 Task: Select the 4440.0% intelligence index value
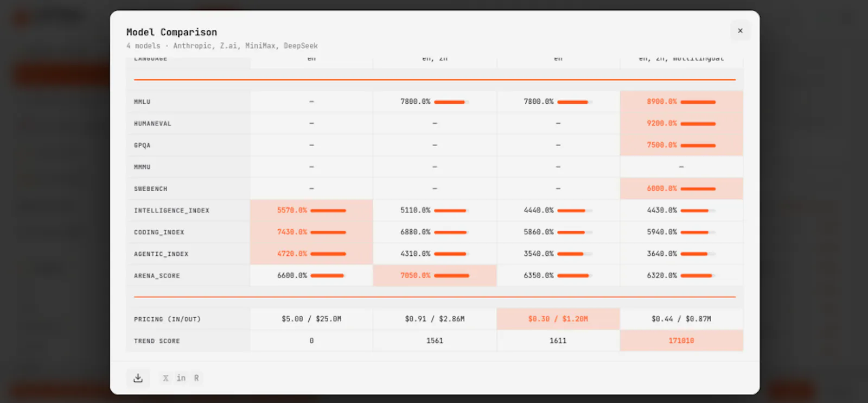pyautogui.click(x=539, y=210)
